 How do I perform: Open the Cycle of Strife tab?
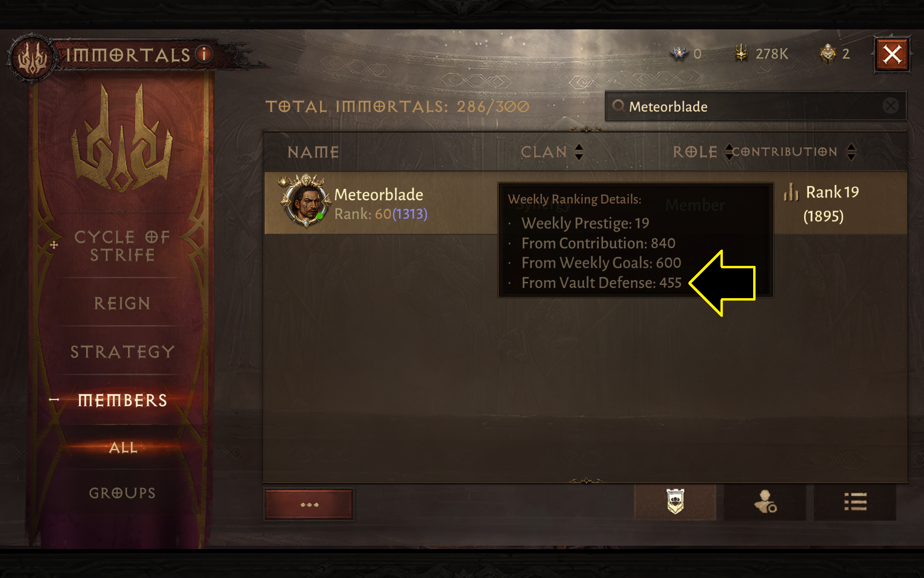point(122,246)
